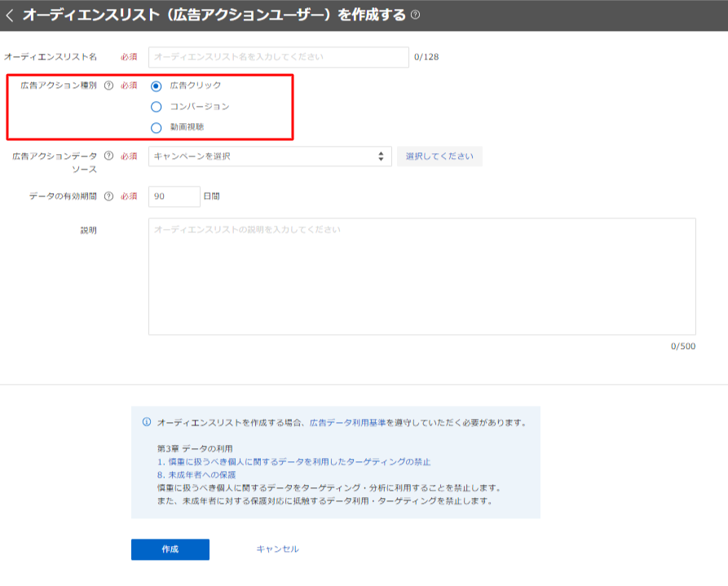Open help icon beside the page title
Viewport: 728px width, 586px height.
(416, 15)
